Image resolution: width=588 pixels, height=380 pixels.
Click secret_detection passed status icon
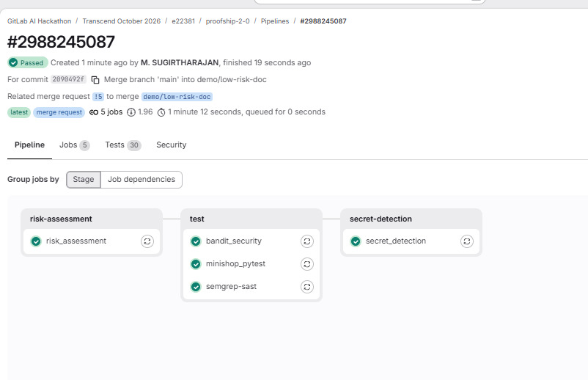pyautogui.click(x=356, y=241)
